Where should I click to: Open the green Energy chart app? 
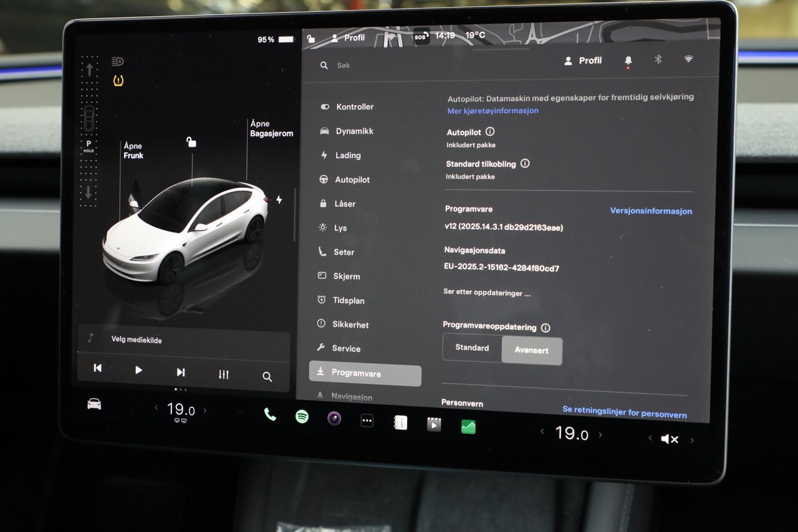(468, 427)
